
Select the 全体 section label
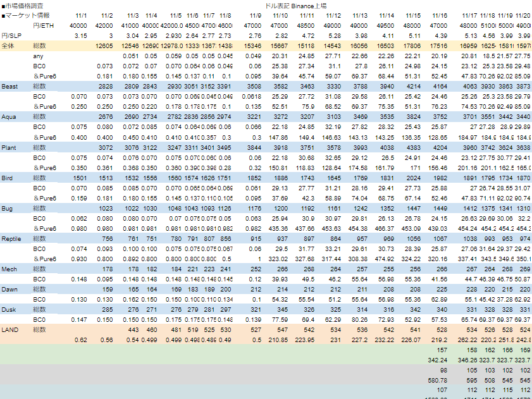coord(8,46)
